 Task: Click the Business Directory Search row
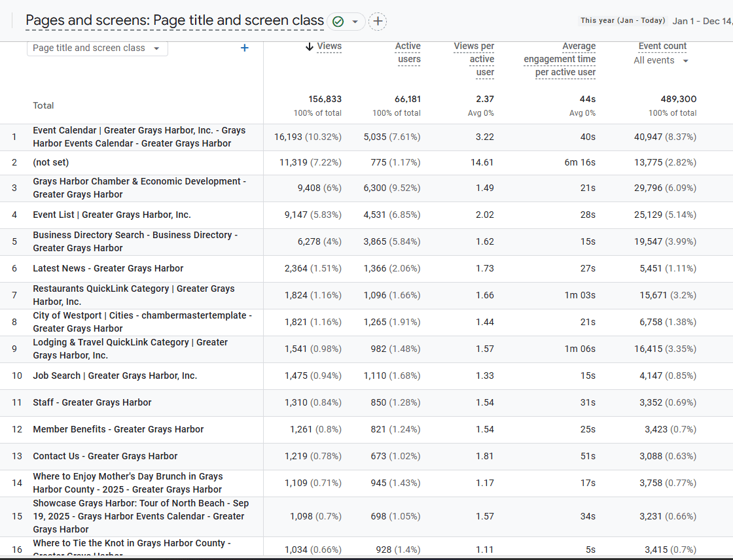(x=135, y=241)
